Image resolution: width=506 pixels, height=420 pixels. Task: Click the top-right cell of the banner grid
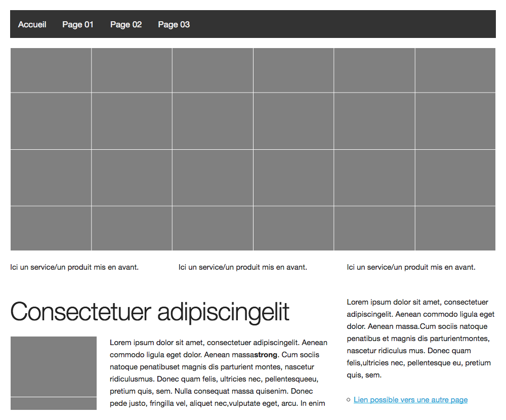tap(455, 70)
